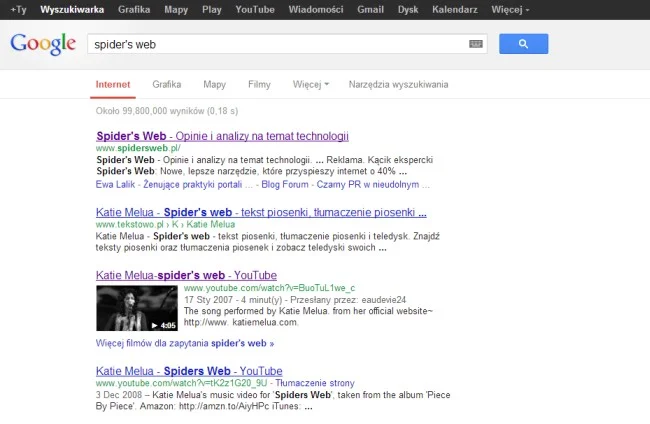The width and height of the screenshot is (650, 424).
Task: Open the on-screen keyboard icon in search box
Action: [475, 44]
